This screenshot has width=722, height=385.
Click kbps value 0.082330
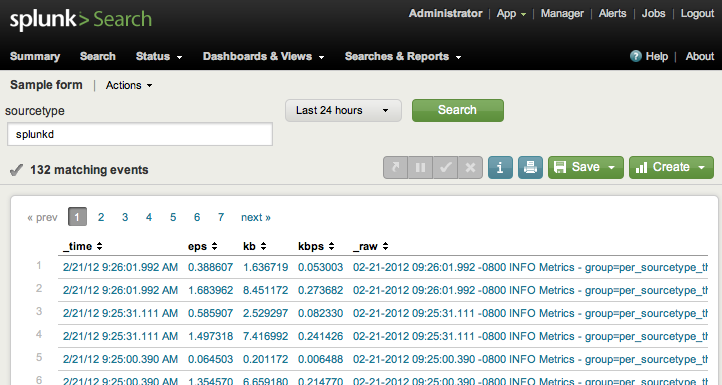click(x=320, y=314)
